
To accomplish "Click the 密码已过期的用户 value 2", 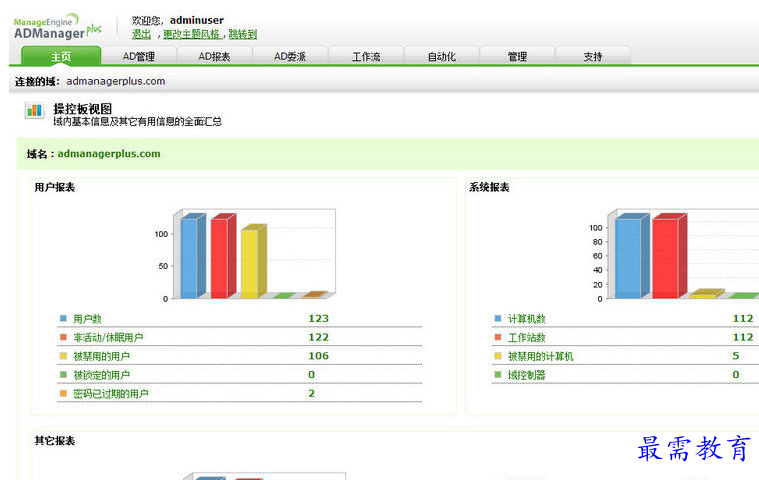I will tap(312, 393).
